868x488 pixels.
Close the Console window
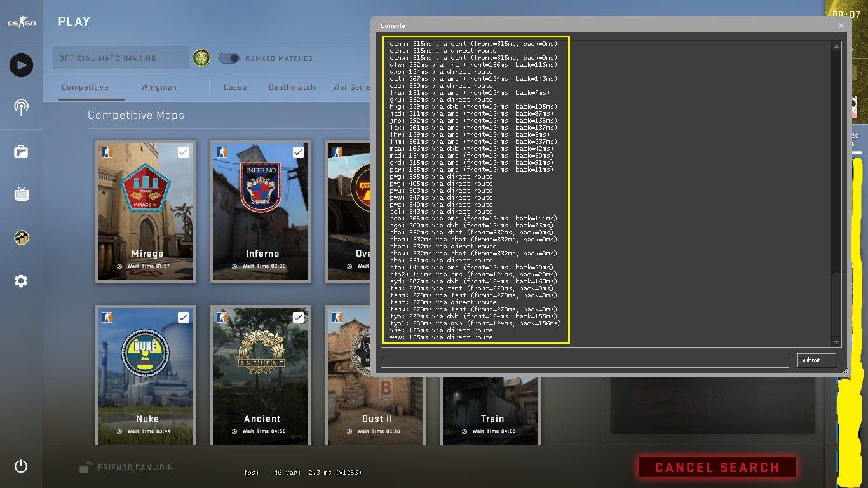[x=841, y=25]
